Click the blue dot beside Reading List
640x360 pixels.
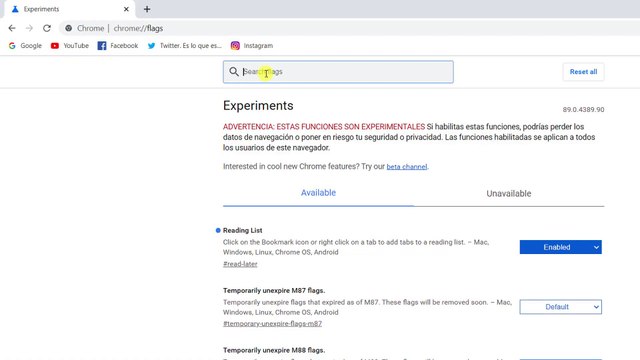tap(218, 230)
